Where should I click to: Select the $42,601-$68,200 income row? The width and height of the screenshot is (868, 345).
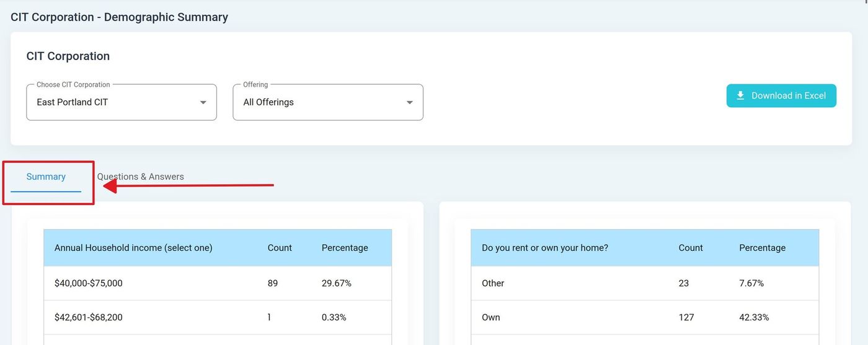[89, 317]
